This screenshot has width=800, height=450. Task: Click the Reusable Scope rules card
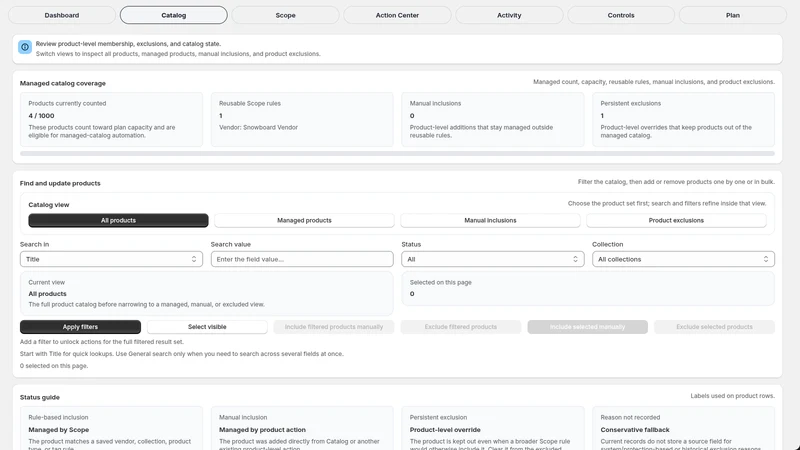tap(302, 119)
